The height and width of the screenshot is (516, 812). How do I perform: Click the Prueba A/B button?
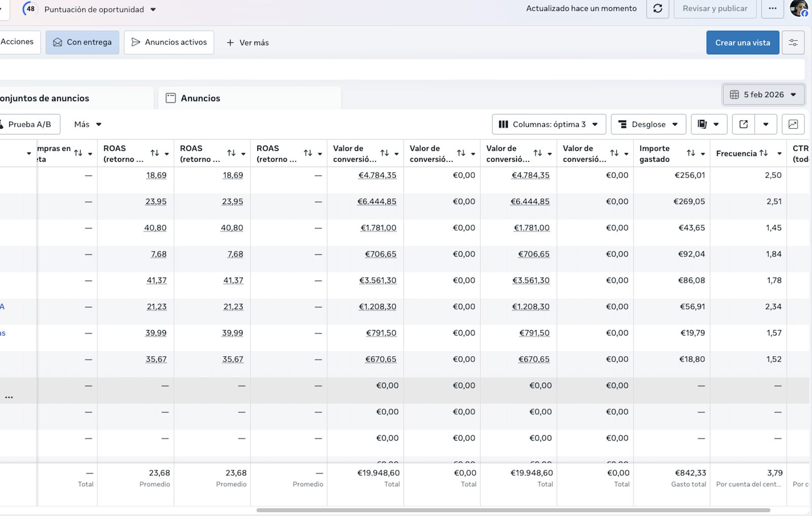[29, 124]
